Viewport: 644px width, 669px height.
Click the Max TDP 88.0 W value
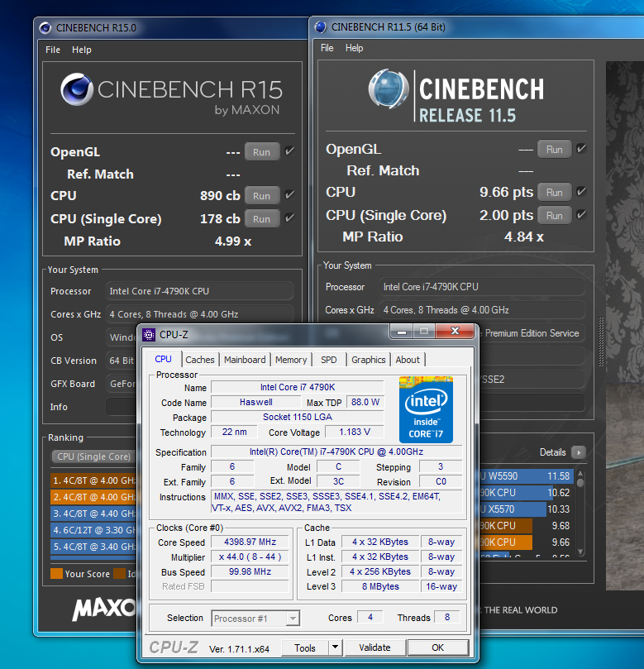[x=365, y=402]
